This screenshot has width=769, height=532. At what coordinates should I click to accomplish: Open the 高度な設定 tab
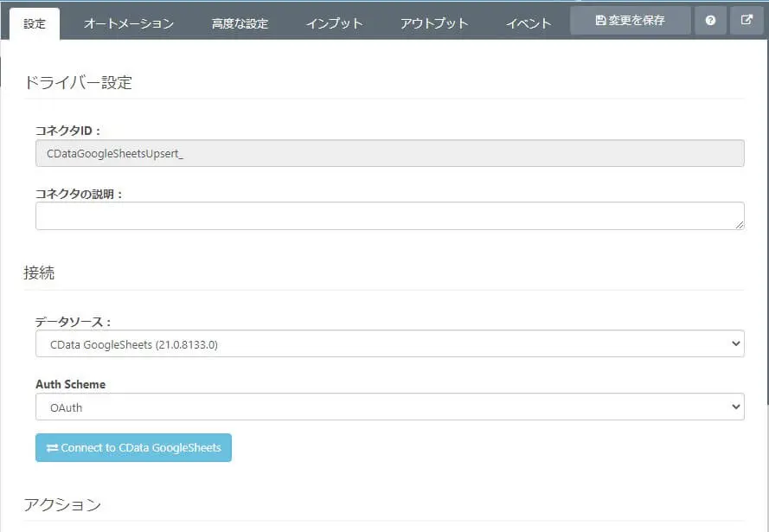tap(240, 23)
